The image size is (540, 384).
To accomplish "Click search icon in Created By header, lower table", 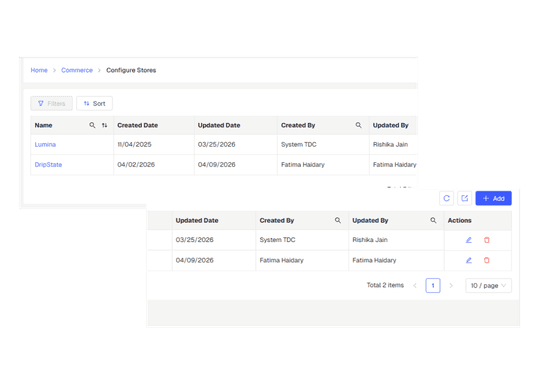I will point(338,220).
